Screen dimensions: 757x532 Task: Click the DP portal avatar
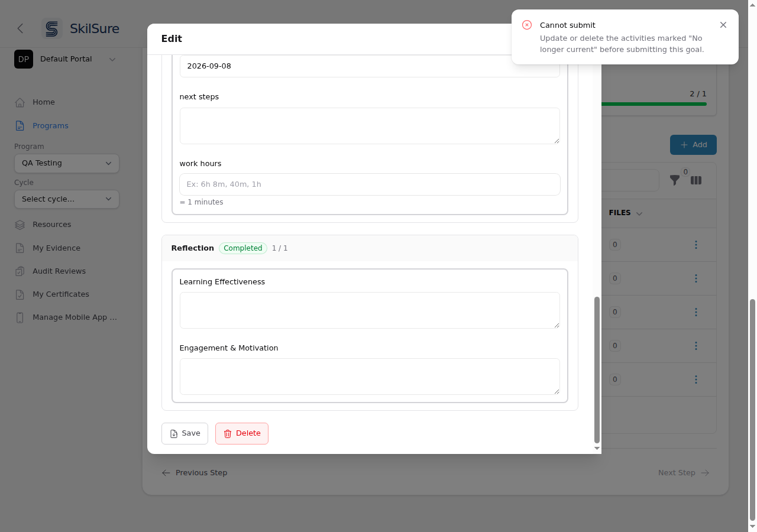[24, 59]
